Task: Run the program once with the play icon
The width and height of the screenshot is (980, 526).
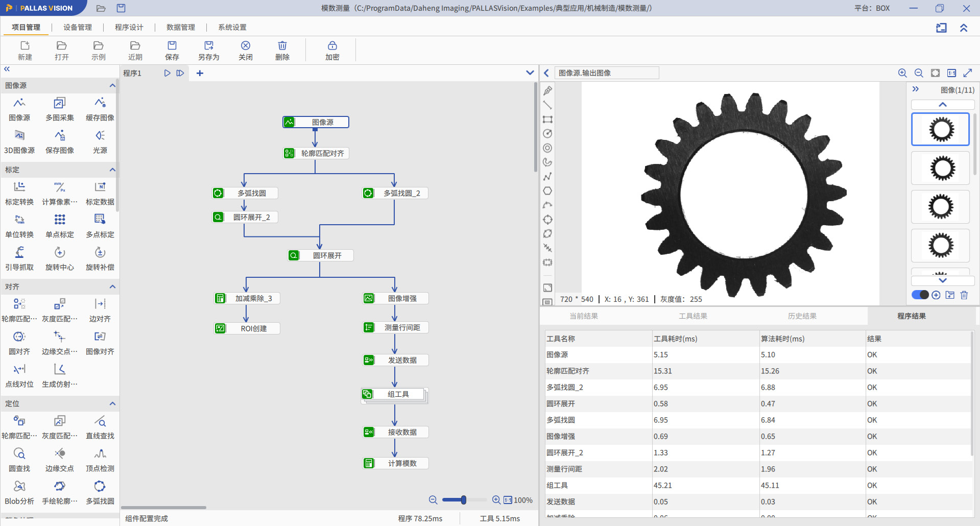Action: pyautogui.click(x=167, y=73)
